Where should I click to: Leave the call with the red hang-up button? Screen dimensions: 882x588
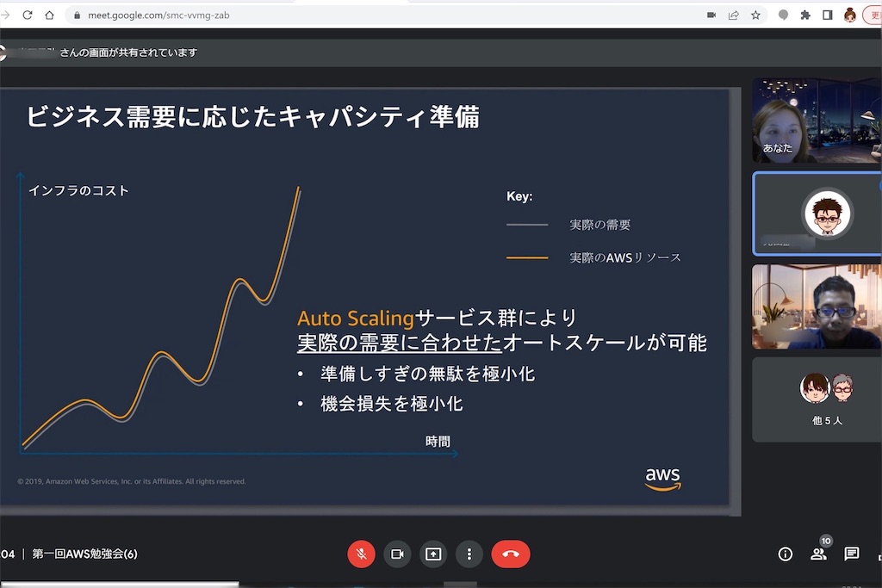coord(511,554)
